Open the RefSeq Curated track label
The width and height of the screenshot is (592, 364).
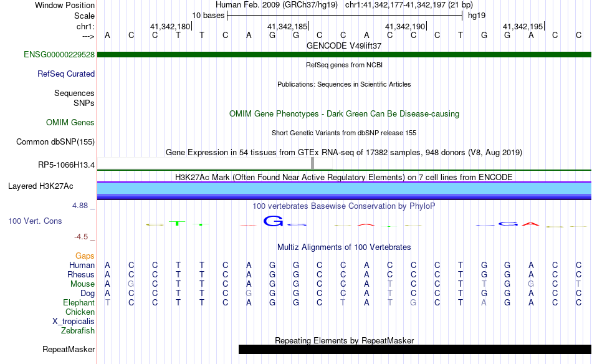coord(65,74)
